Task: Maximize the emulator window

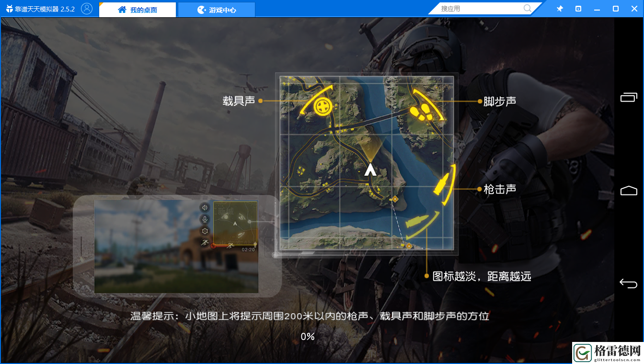Action: tap(616, 9)
